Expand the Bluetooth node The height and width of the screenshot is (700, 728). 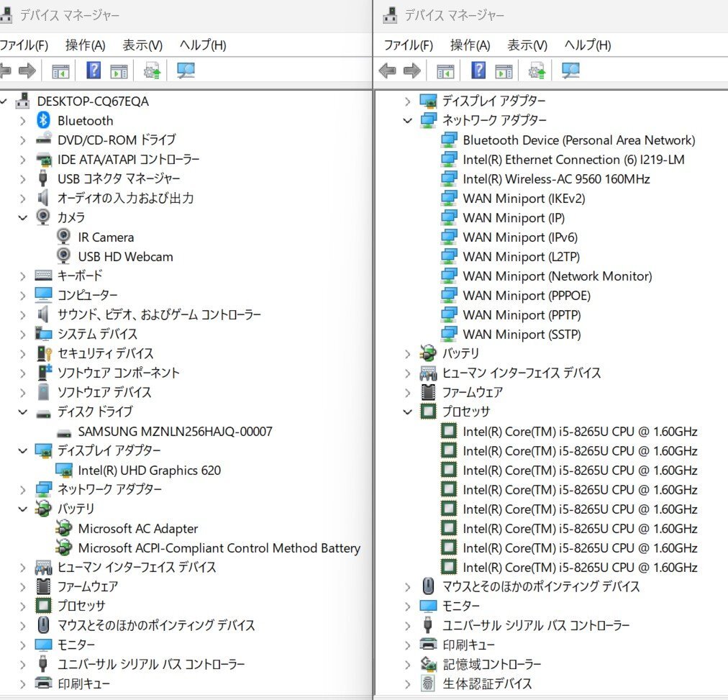point(22,121)
